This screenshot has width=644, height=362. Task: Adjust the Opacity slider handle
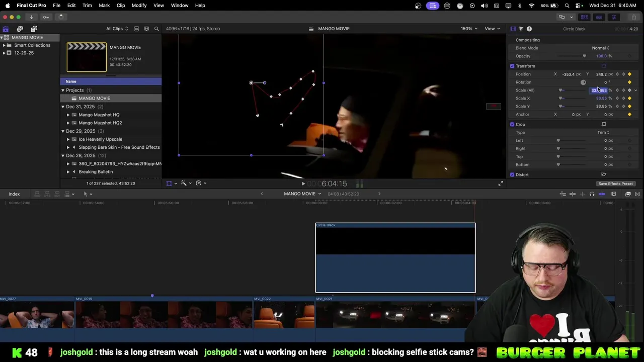(584, 56)
